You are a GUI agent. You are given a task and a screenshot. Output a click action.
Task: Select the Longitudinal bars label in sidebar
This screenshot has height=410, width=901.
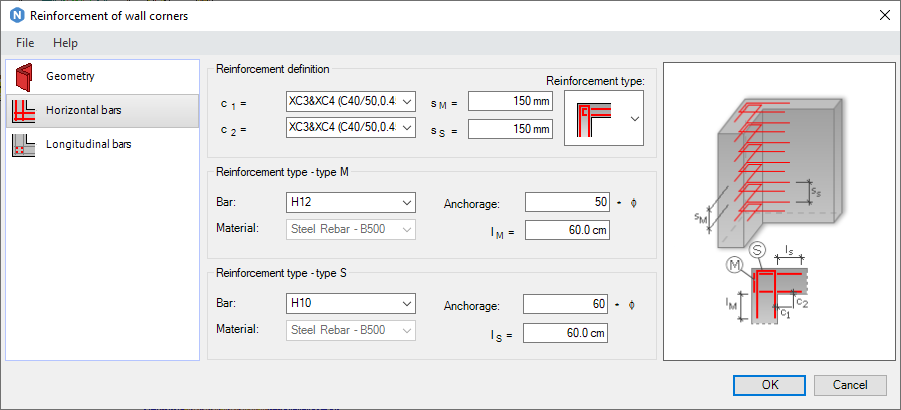(89, 144)
